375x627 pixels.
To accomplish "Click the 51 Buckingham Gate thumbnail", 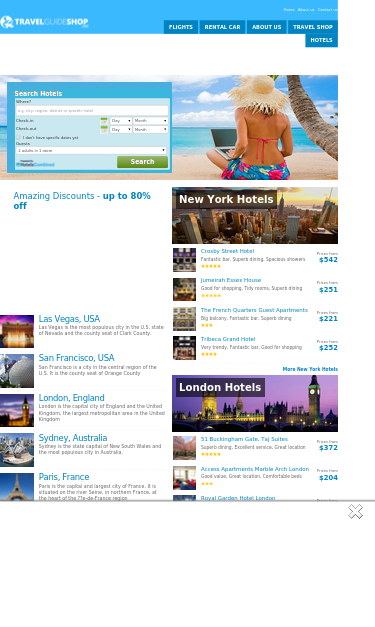I will coord(184,448).
